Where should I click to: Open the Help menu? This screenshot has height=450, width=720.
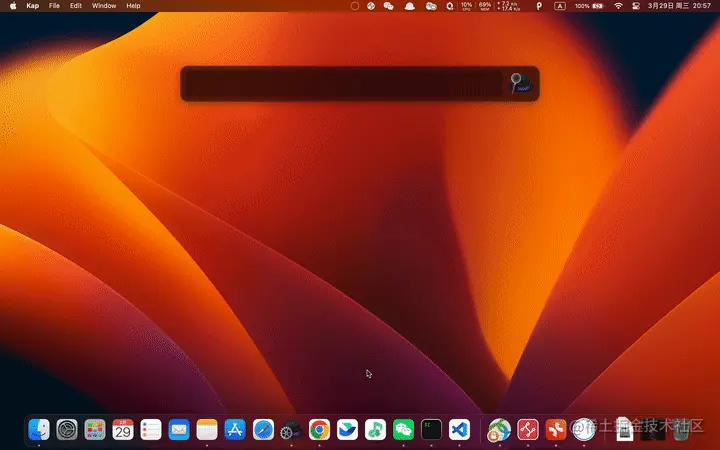click(133, 6)
